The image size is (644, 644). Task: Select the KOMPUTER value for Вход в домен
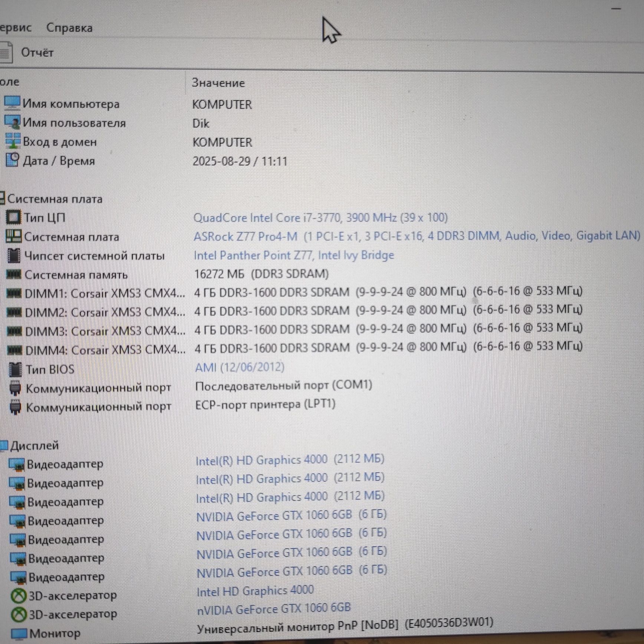click(x=222, y=142)
